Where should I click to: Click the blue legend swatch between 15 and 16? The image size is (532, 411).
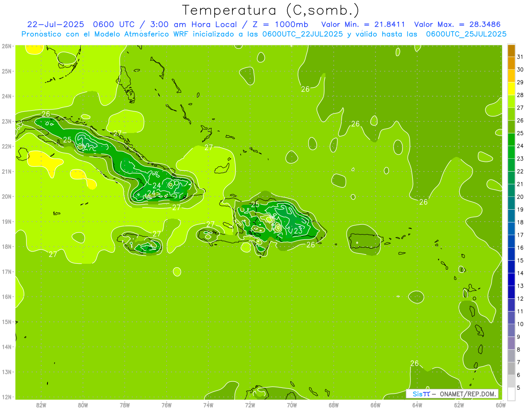coord(511,254)
